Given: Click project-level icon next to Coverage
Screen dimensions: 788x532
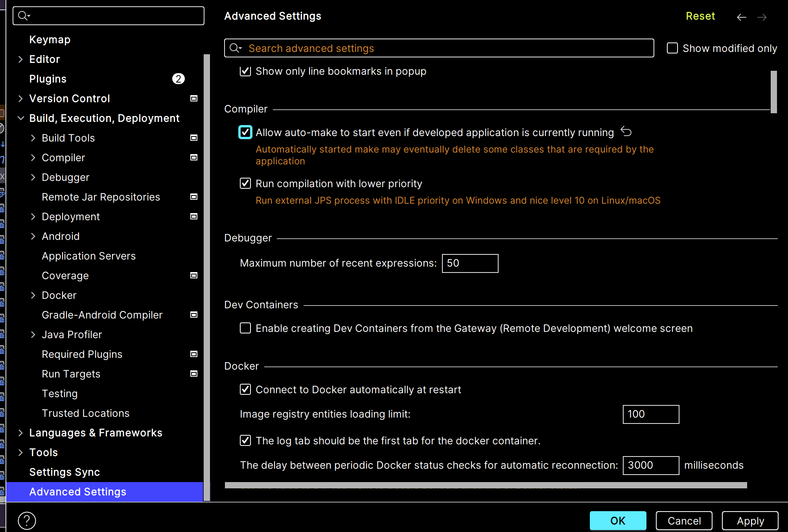Looking at the screenshot, I should (x=194, y=275).
